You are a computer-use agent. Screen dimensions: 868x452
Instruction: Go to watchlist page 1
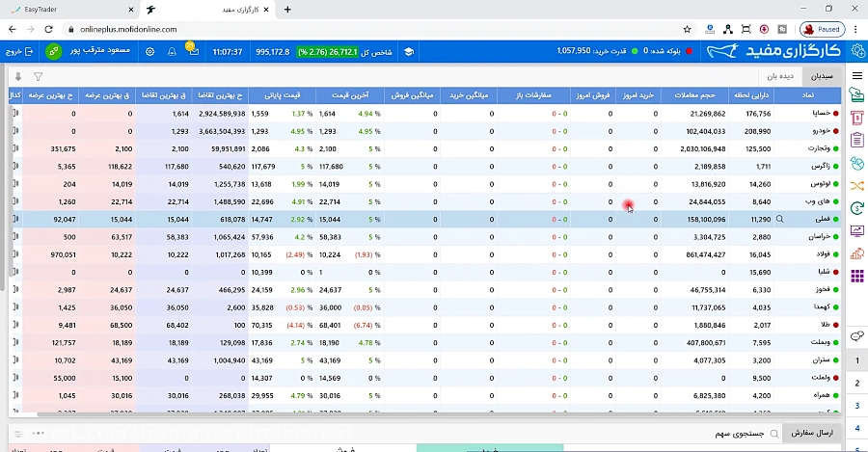coord(857,360)
